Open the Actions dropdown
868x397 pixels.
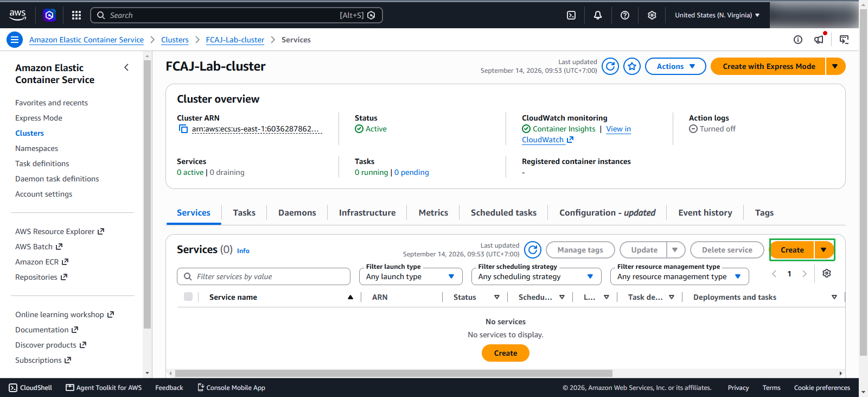point(675,66)
